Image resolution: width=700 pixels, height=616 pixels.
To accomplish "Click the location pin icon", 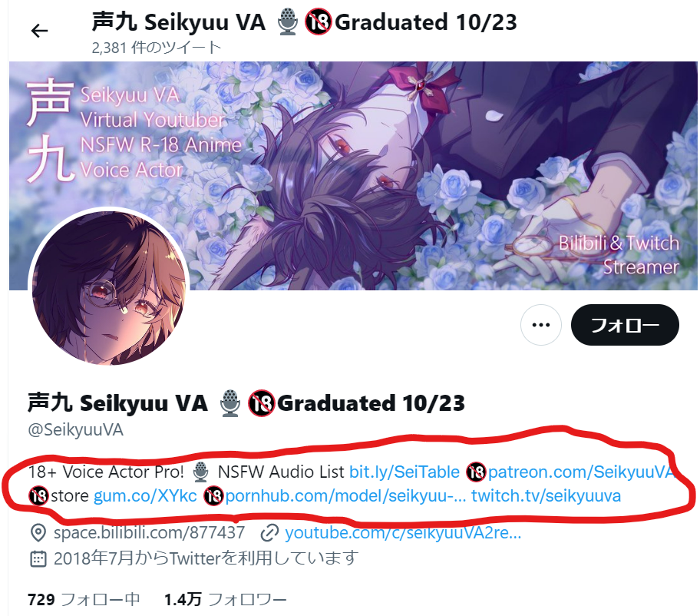I will click(x=38, y=533).
